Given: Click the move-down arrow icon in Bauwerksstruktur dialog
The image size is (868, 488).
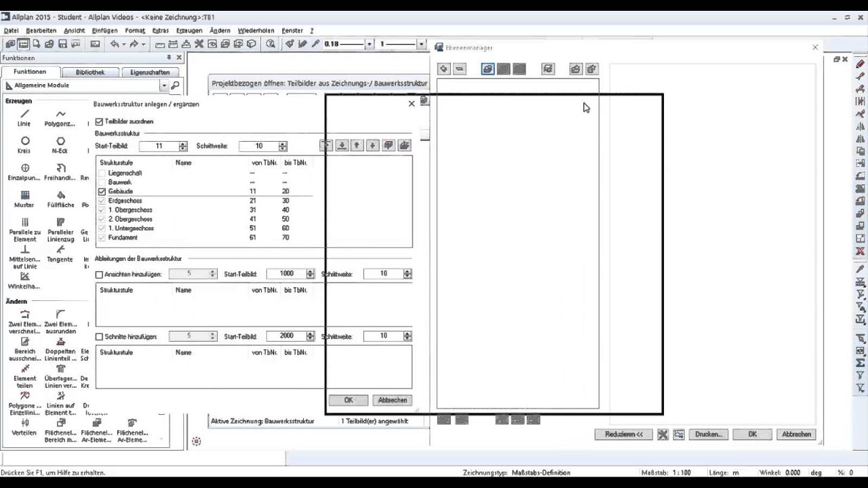Looking at the screenshot, I should pos(372,145).
